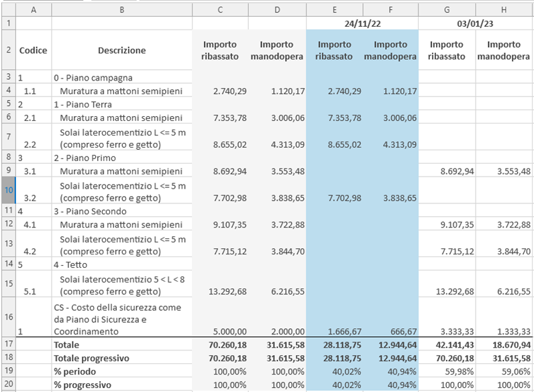Select column A header
The image size is (534, 392).
34,10
